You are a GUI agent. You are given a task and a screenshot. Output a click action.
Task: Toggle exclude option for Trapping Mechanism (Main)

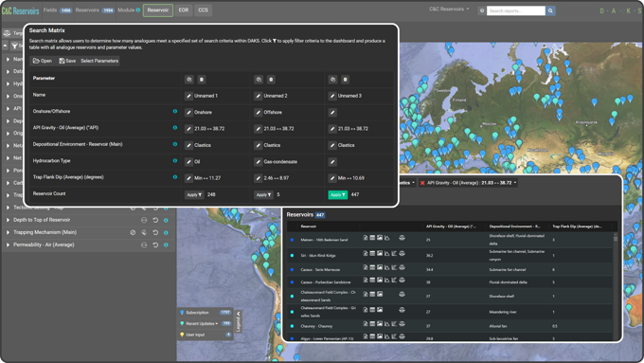click(x=133, y=233)
